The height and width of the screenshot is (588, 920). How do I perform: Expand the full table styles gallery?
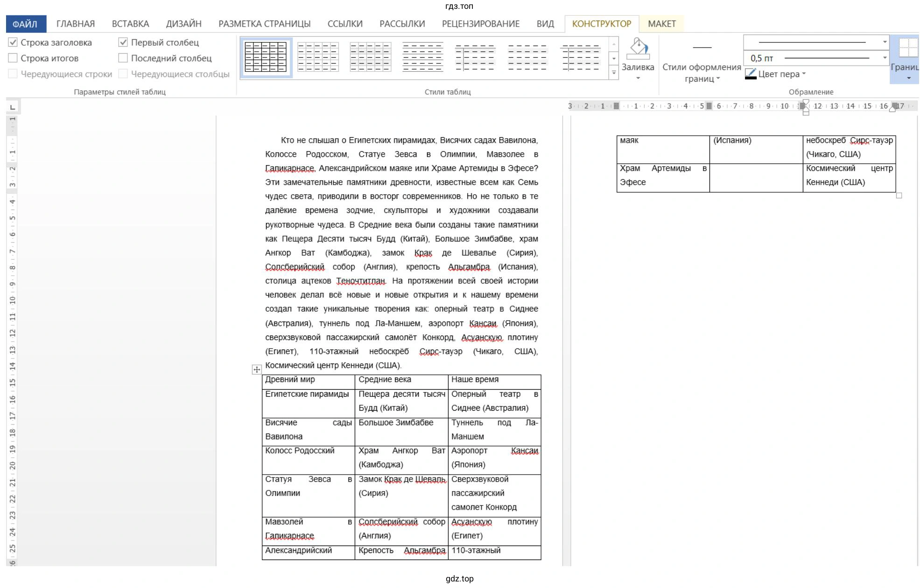click(614, 72)
